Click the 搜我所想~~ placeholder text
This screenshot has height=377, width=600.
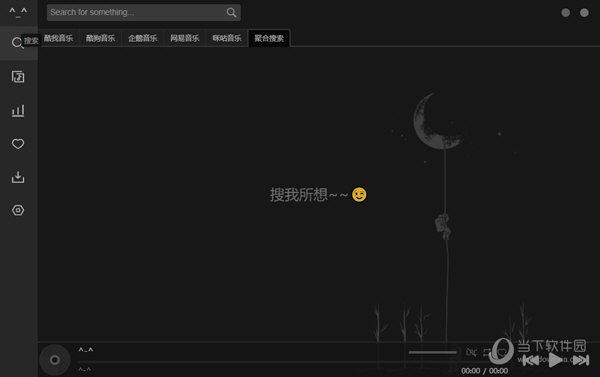click(309, 194)
